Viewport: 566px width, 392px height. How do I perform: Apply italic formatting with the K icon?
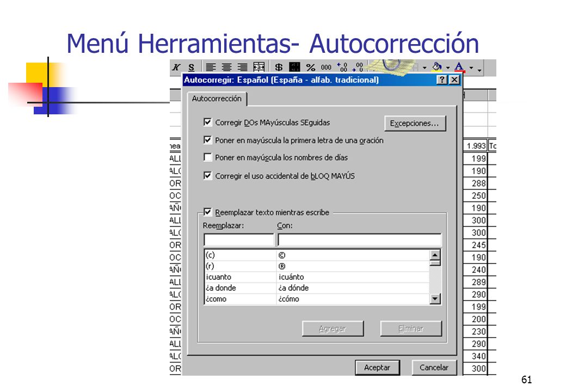[176, 67]
